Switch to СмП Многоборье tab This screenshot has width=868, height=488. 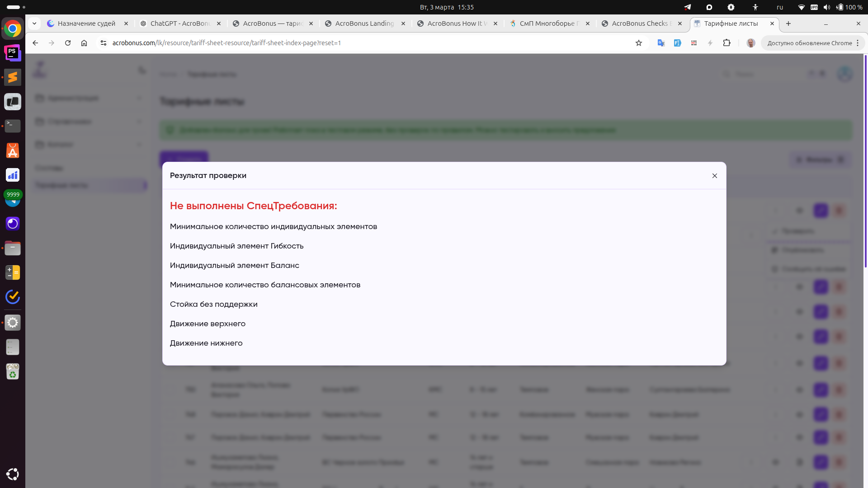click(x=547, y=23)
